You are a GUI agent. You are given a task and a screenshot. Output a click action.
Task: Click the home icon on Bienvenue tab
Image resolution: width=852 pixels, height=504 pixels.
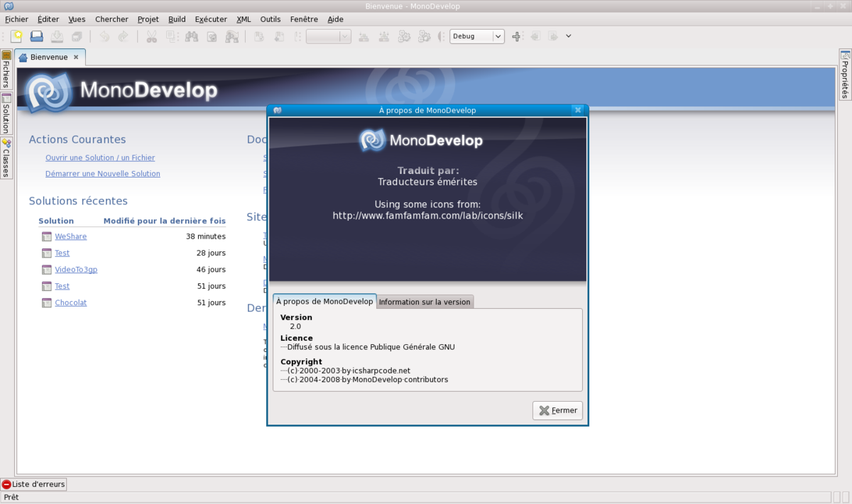pos(23,57)
